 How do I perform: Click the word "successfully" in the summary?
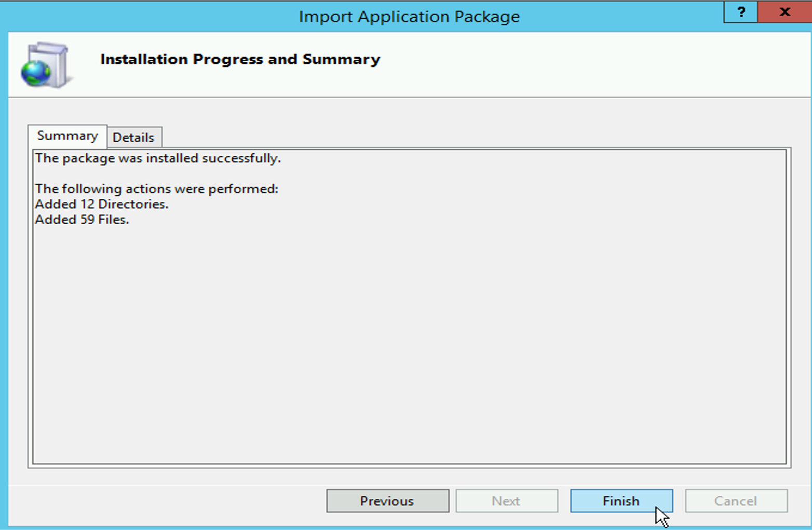pos(241,158)
